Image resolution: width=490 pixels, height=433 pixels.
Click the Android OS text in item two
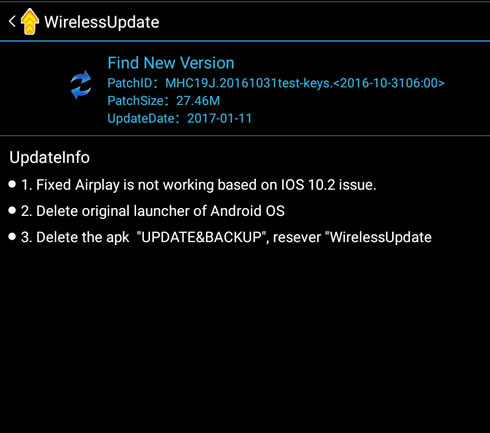pyautogui.click(x=248, y=211)
